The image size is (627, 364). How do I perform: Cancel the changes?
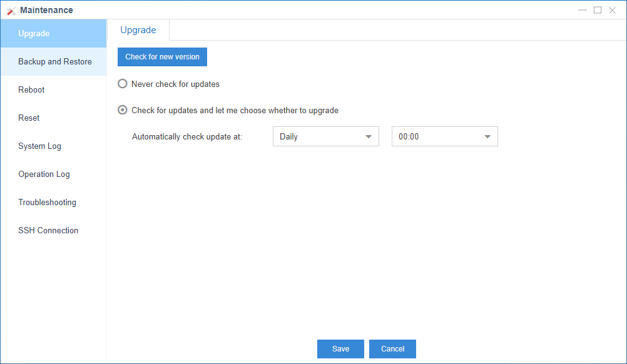pos(392,349)
